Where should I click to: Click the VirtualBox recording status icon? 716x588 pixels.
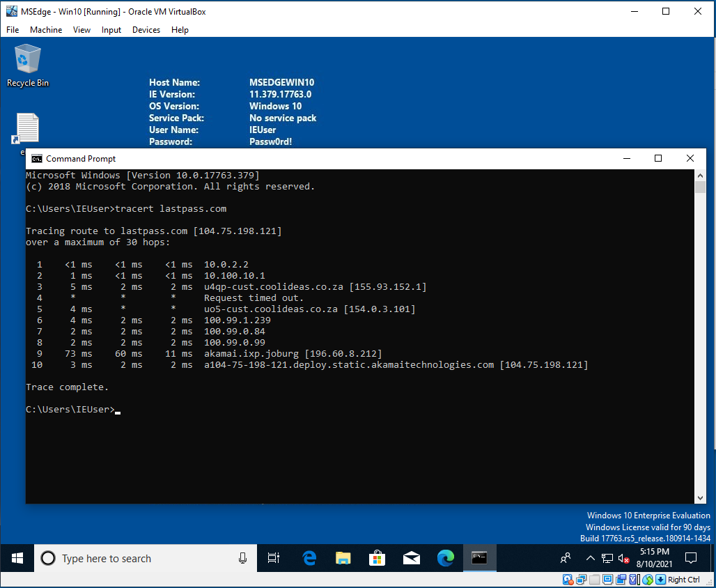[x=621, y=580]
